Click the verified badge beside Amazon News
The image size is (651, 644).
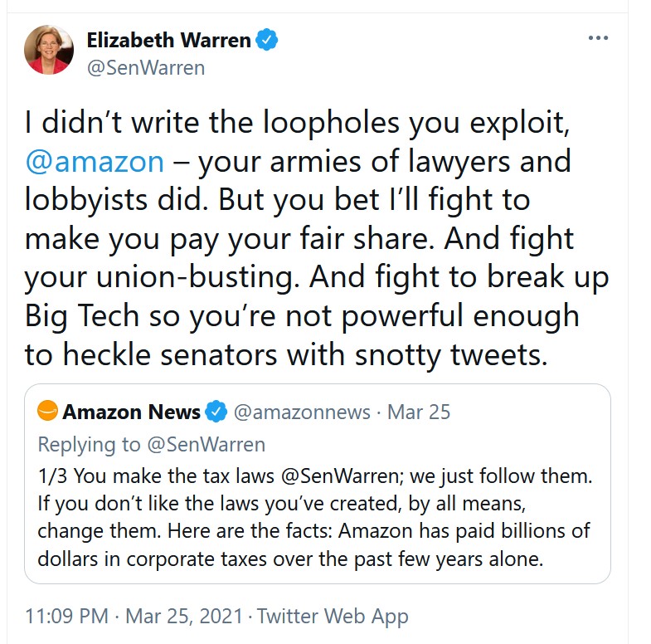(217, 412)
